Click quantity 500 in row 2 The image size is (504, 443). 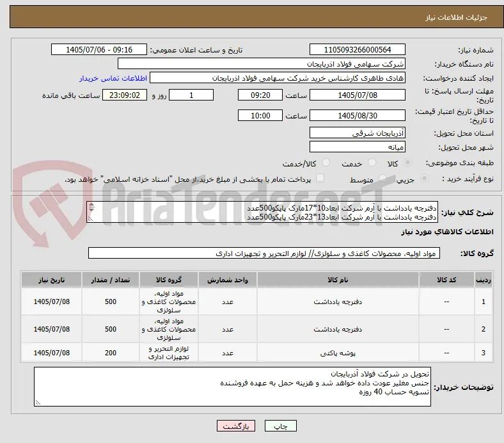[111, 329]
